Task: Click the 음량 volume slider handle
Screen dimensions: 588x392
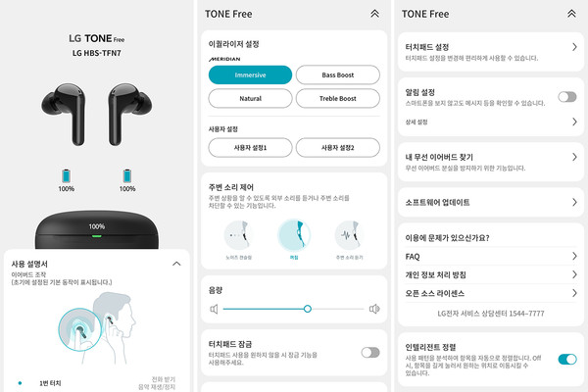Action: (x=308, y=309)
